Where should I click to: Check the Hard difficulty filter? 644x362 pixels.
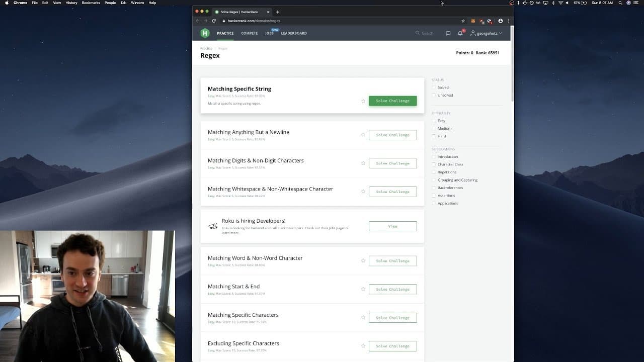tap(434, 136)
